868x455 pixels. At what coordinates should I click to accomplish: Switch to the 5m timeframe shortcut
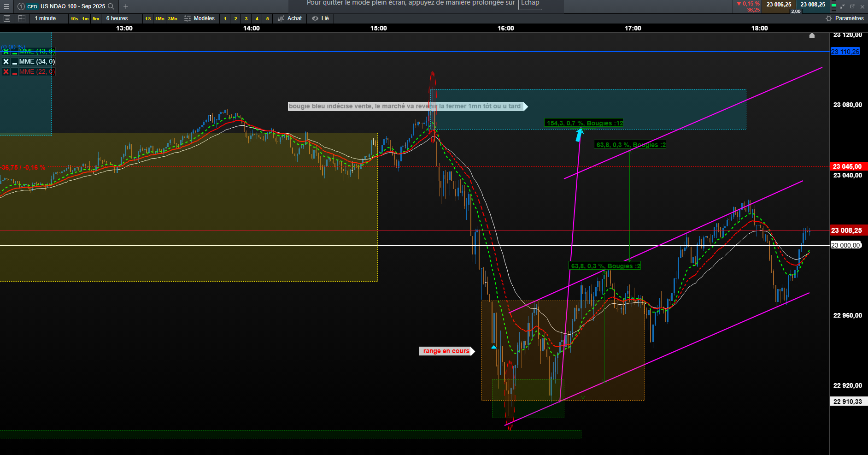pos(96,19)
